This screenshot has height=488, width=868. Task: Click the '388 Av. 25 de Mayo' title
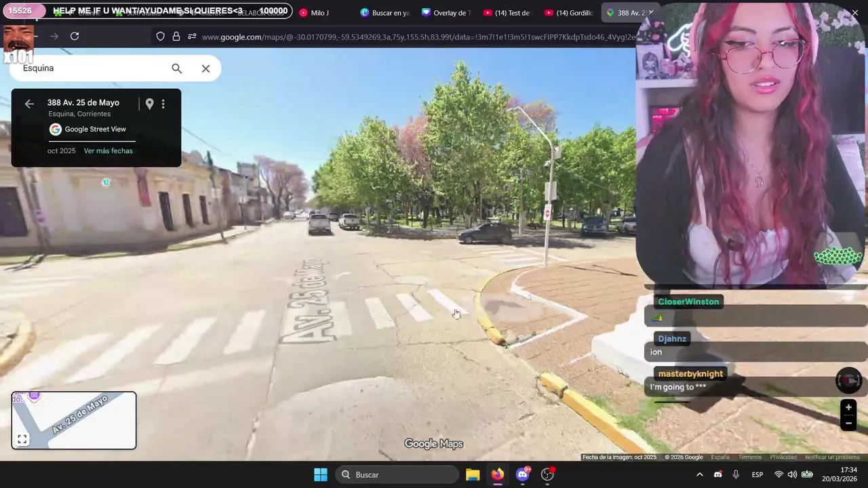point(83,103)
